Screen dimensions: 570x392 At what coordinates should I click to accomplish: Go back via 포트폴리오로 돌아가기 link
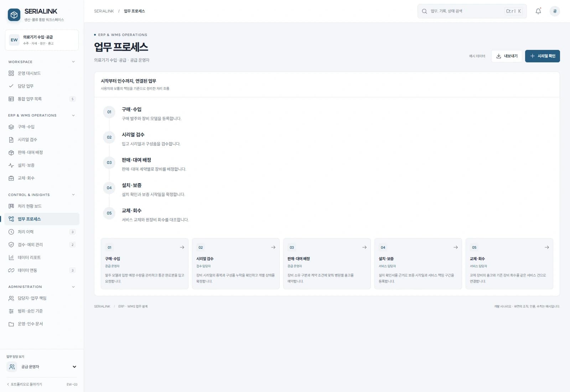(24, 384)
